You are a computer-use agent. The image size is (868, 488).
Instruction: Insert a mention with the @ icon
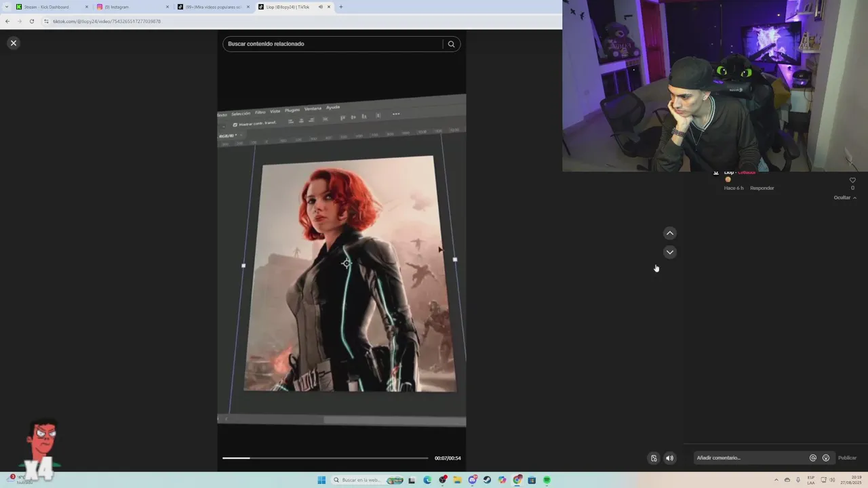813,458
